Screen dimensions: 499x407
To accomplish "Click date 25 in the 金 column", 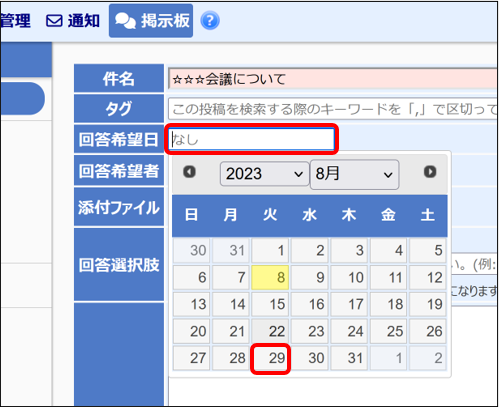I will coord(388,331).
